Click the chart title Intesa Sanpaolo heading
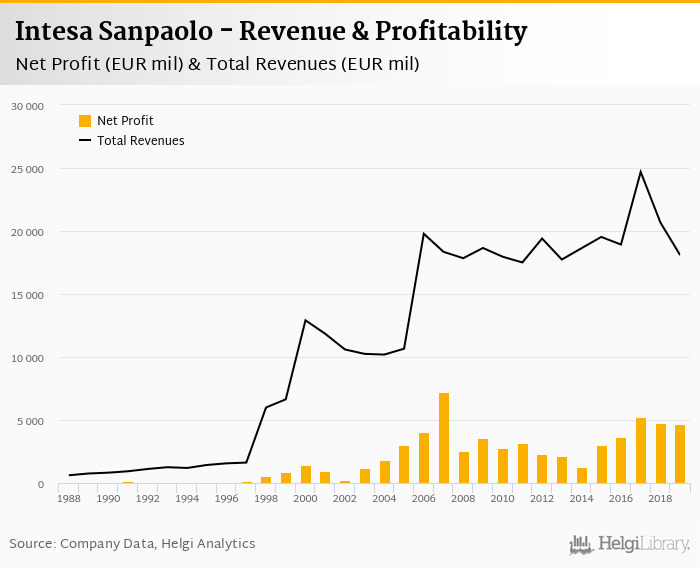The height and width of the screenshot is (568, 700). click(x=270, y=32)
